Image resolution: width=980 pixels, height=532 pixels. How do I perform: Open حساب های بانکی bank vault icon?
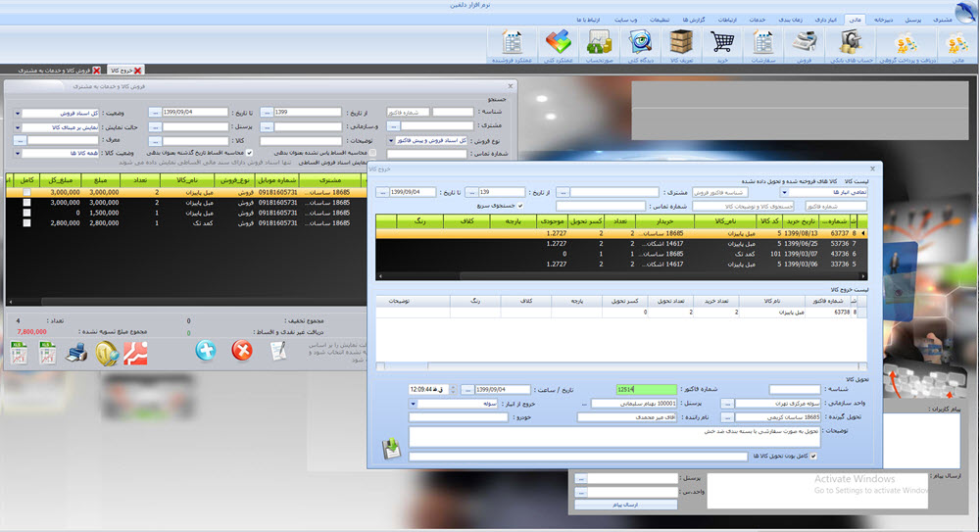click(x=850, y=42)
